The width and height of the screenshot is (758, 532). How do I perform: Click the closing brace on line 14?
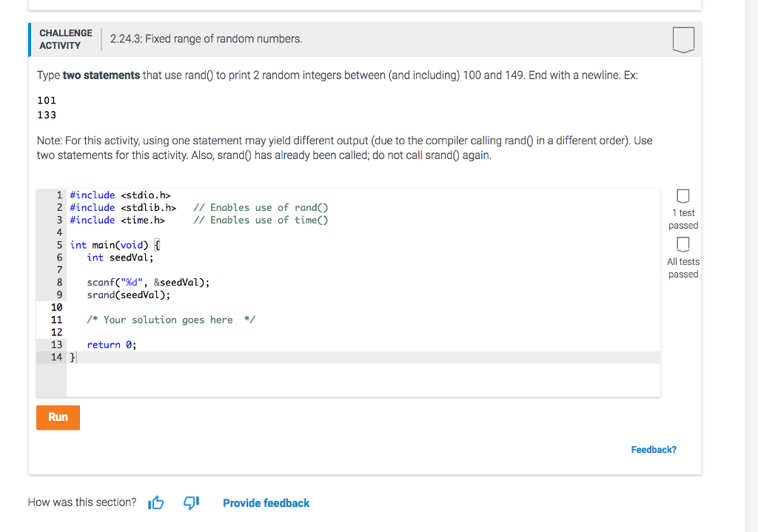(x=71, y=357)
